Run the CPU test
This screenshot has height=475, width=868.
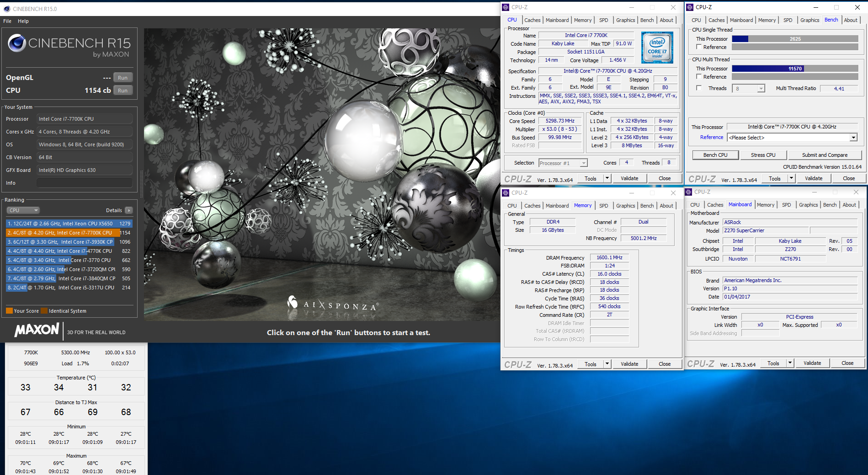click(x=122, y=91)
